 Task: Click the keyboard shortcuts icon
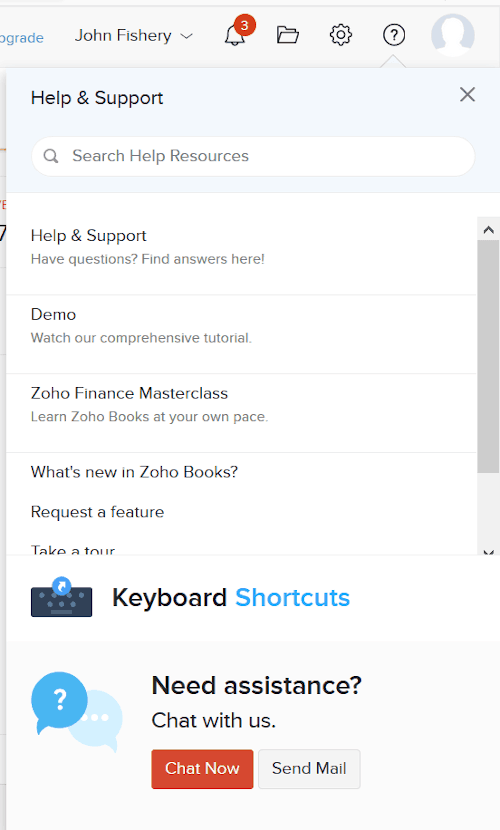pyautogui.click(x=61, y=597)
